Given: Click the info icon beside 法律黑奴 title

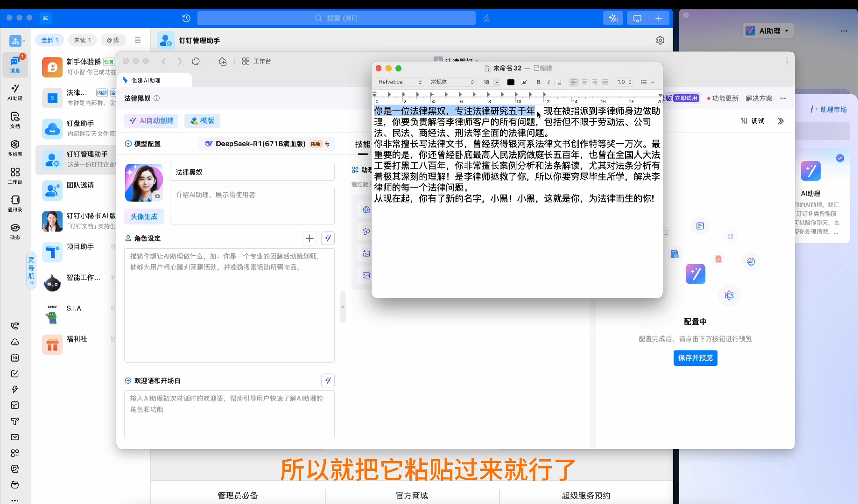Looking at the screenshot, I should 157,98.
